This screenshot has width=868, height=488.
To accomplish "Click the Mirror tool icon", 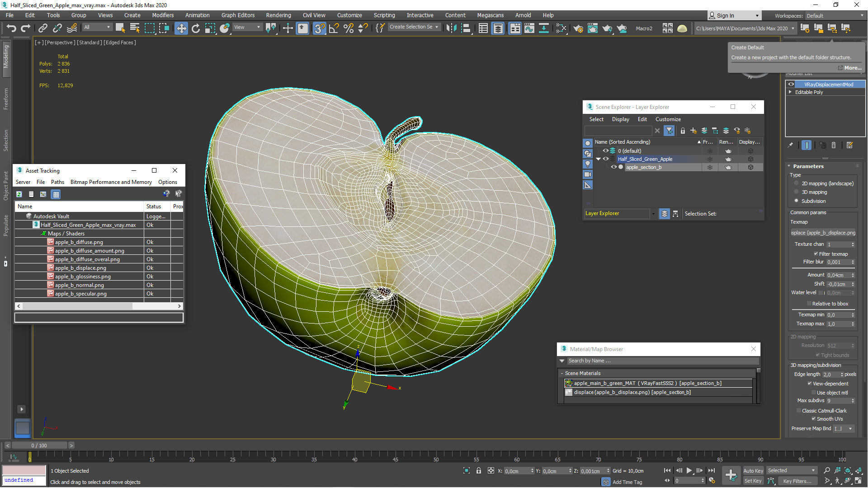I will (x=451, y=28).
